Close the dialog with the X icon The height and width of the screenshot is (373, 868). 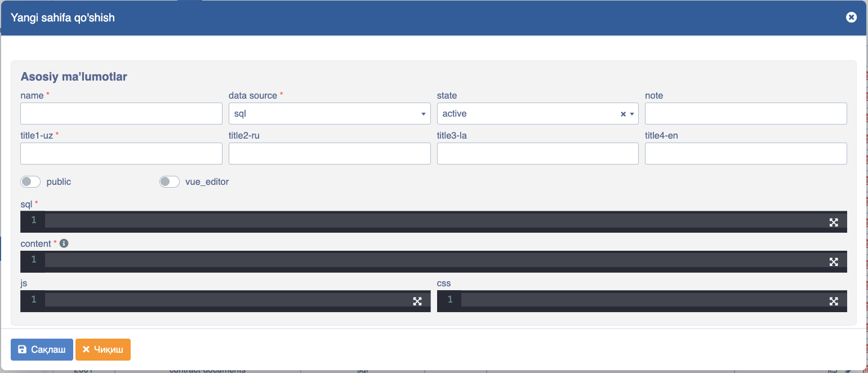coord(851,17)
